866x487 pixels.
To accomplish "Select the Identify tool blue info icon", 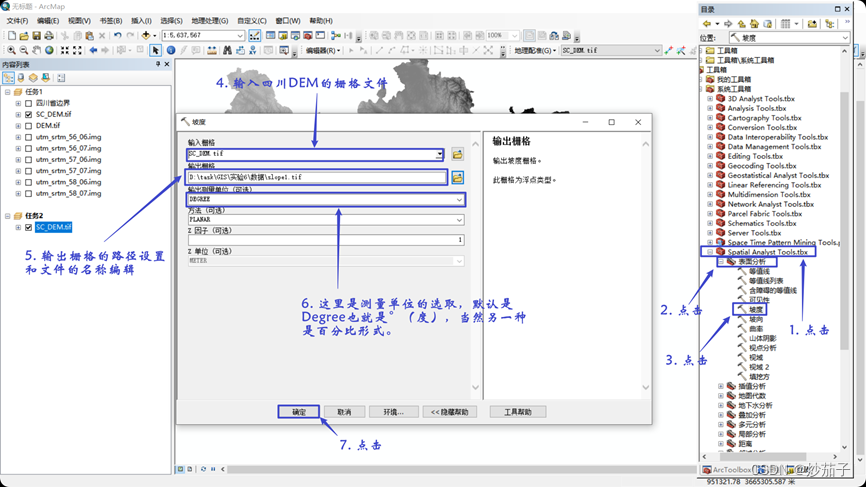I will coord(171,50).
